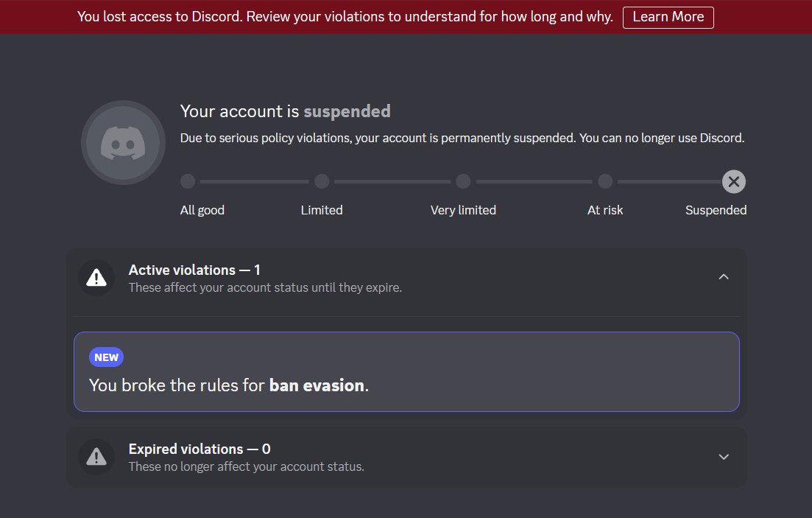Click the 'Expired violations — 0' heading
This screenshot has width=812, height=518.
200,449
